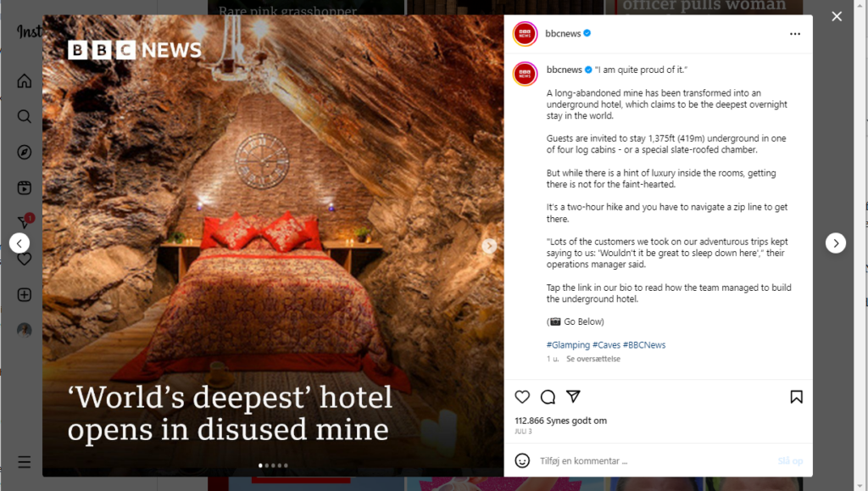
Task: Open the Explore compass icon
Action: point(25,153)
